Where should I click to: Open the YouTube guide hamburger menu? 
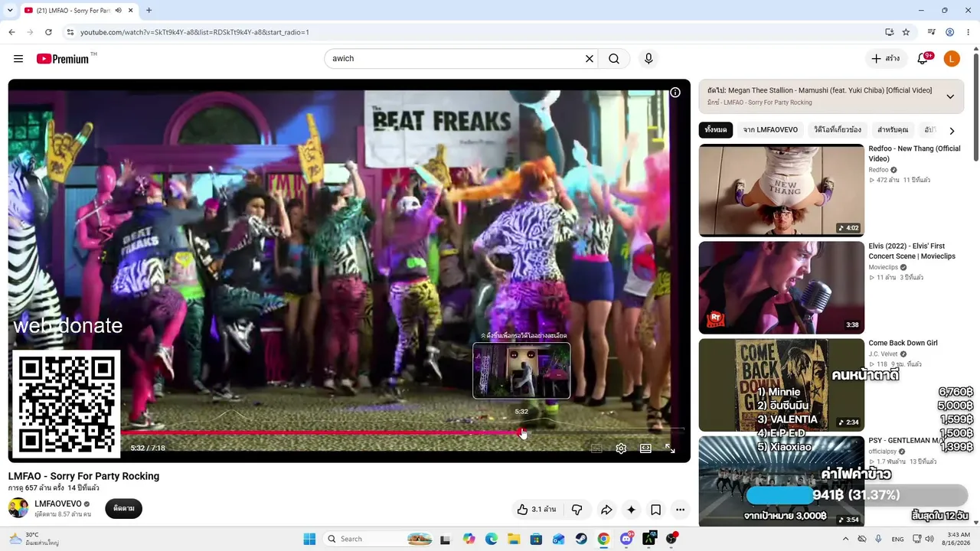[x=18, y=59]
